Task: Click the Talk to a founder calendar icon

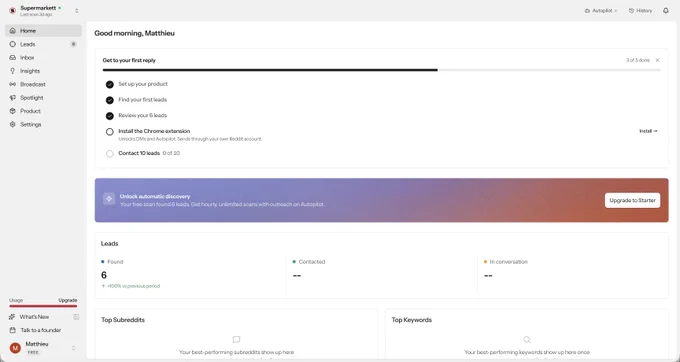Action: click(12, 330)
